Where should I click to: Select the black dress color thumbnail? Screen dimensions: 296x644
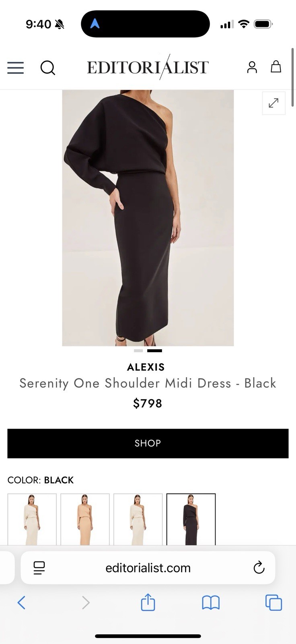[x=191, y=519]
